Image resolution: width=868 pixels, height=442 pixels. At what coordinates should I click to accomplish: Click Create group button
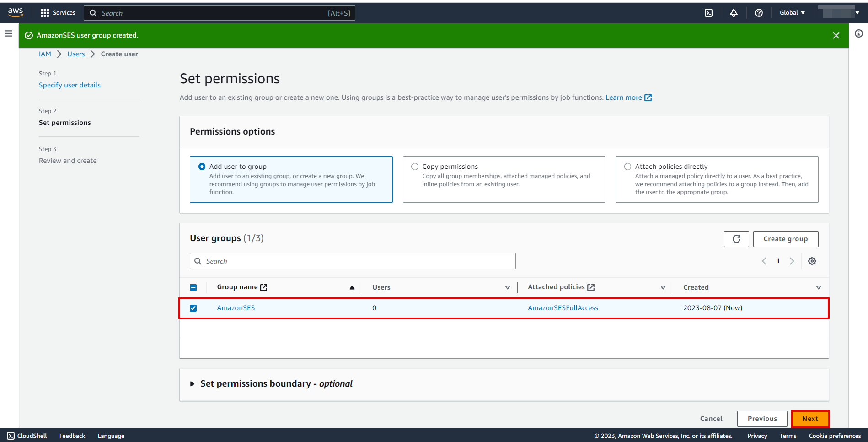point(786,239)
